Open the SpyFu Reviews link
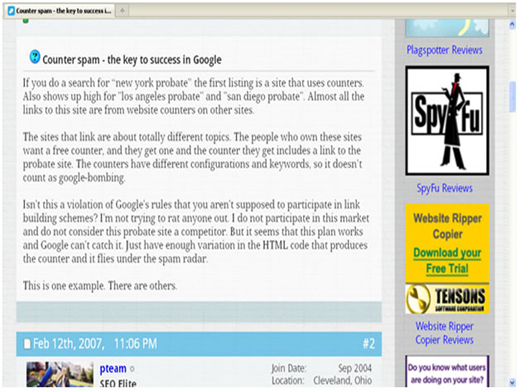This screenshot has width=520, height=392. coord(444,188)
